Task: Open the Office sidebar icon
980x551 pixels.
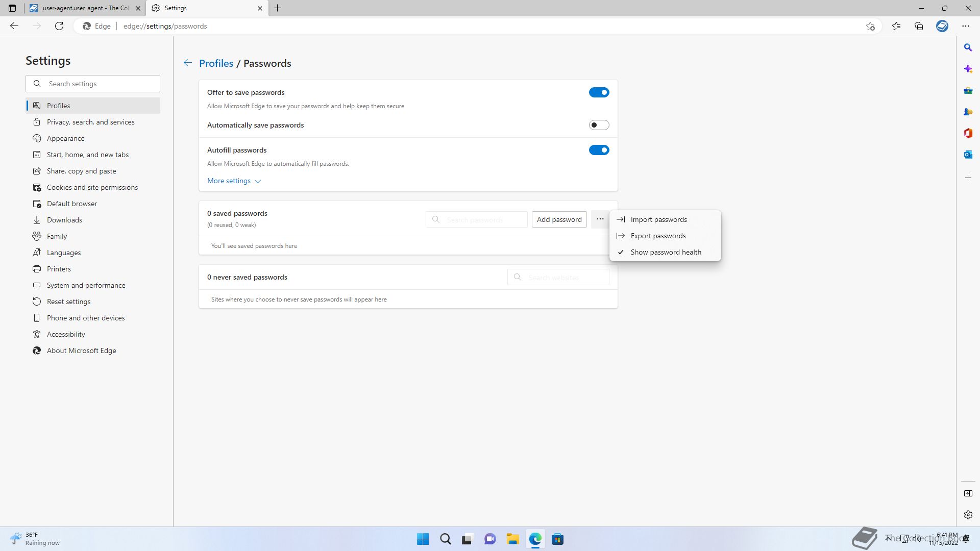Action: click(x=968, y=133)
